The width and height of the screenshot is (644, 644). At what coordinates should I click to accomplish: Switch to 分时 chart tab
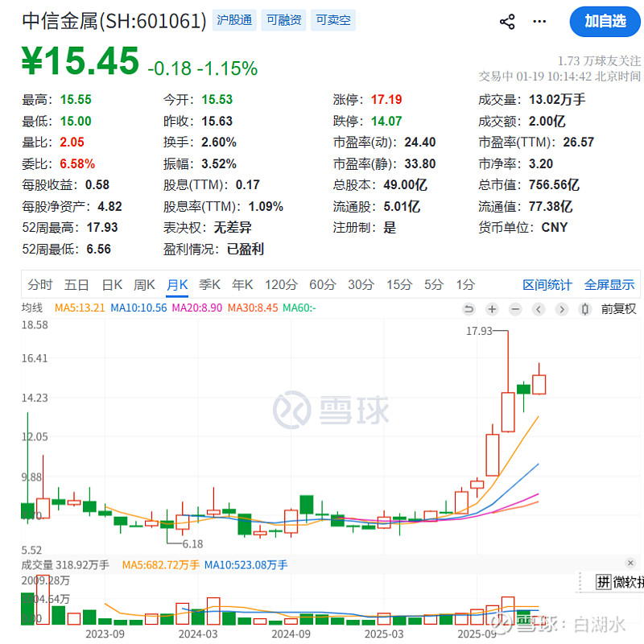(x=39, y=284)
